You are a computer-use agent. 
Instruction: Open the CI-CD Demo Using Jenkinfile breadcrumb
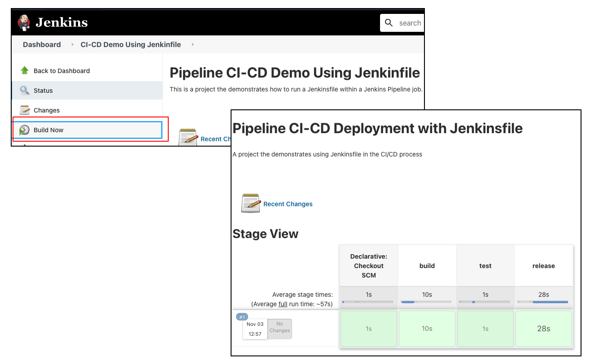point(131,45)
